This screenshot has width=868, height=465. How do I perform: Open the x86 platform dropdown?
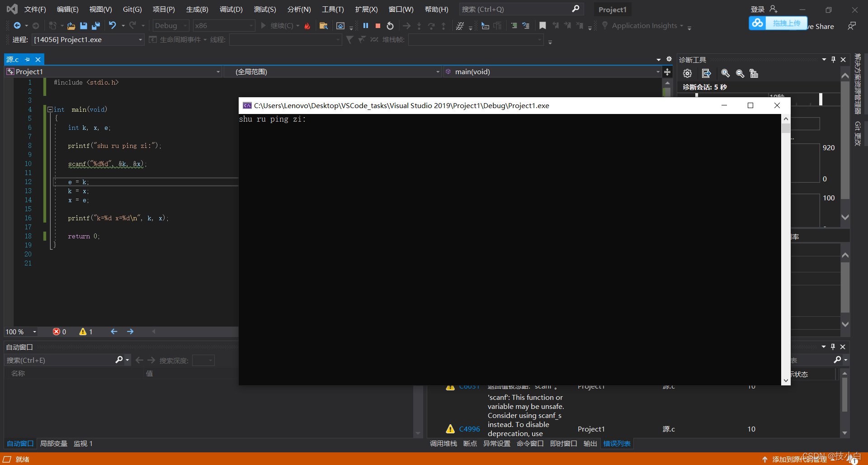coord(224,26)
